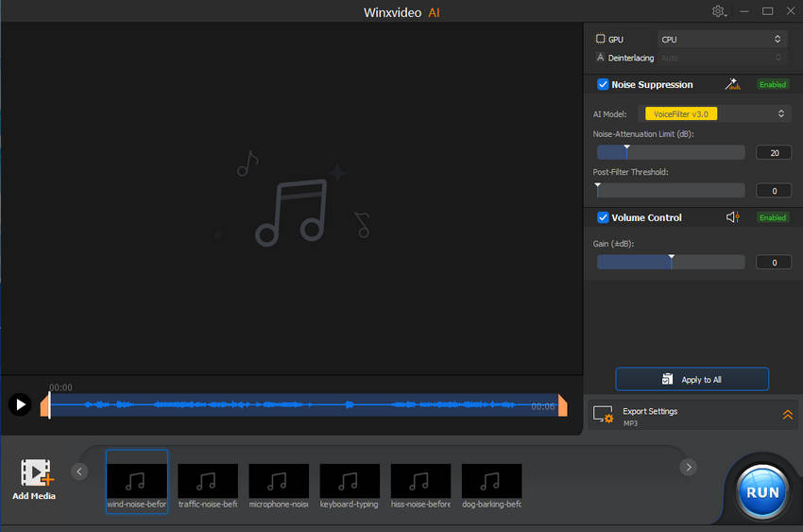Play the audio preview
The image size is (803, 532).
coord(20,404)
